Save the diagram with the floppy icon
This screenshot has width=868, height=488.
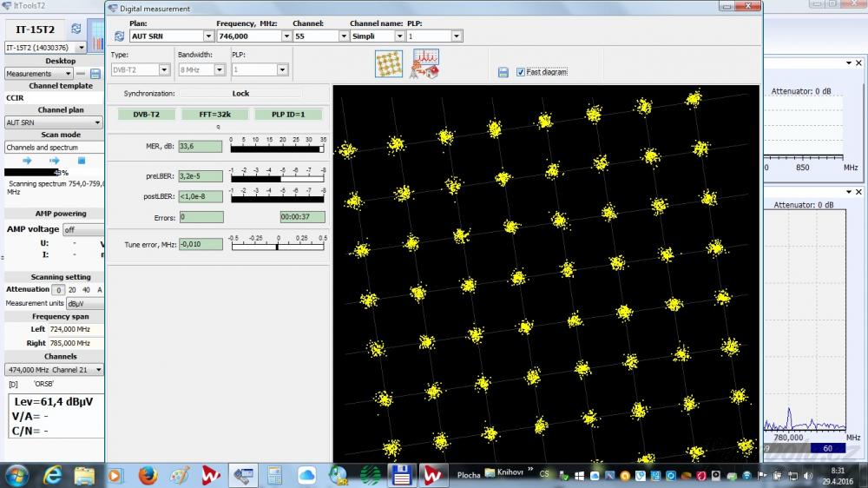503,72
